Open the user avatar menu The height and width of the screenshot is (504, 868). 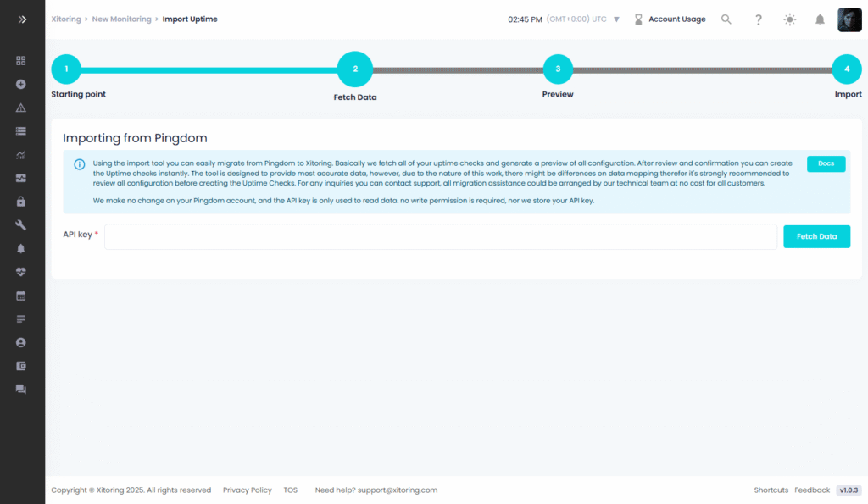(849, 19)
